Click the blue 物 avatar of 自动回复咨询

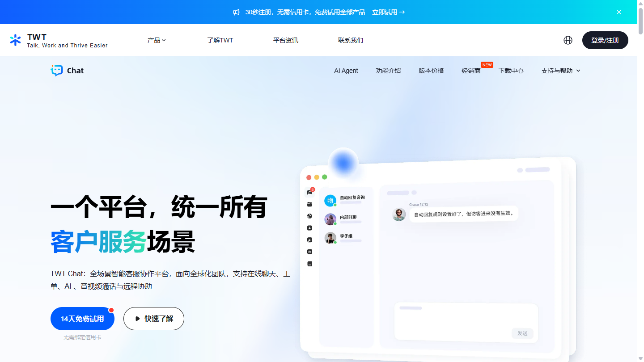click(330, 201)
